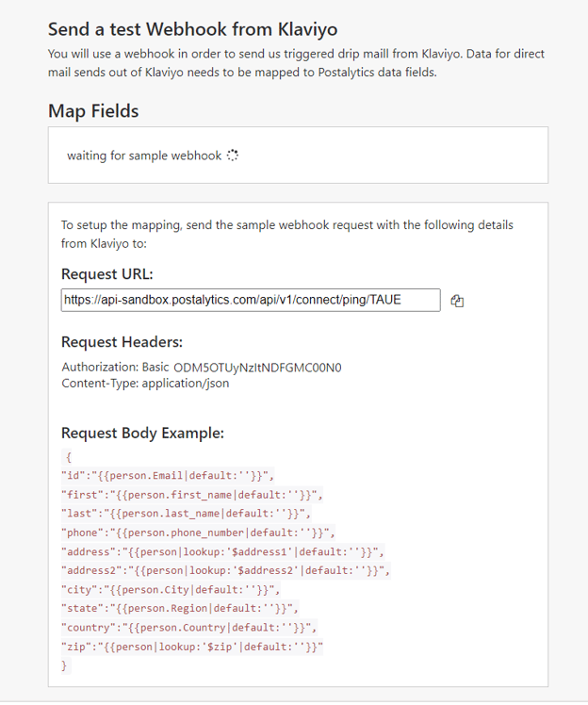Click the "city" person.City code line

(171, 590)
